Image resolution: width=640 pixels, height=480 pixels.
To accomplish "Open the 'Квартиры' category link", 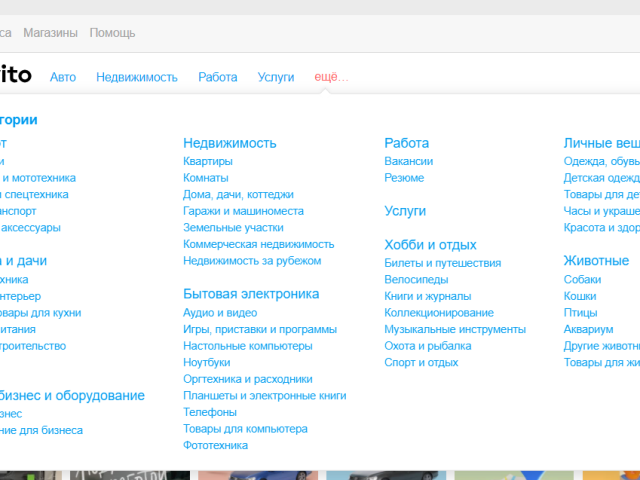I will coord(208,161).
